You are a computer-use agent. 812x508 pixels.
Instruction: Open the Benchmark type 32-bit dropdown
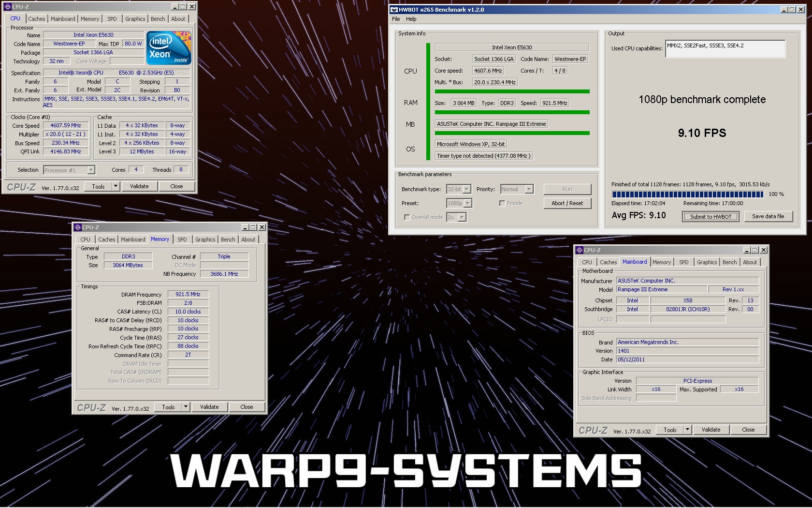pos(459,189)
